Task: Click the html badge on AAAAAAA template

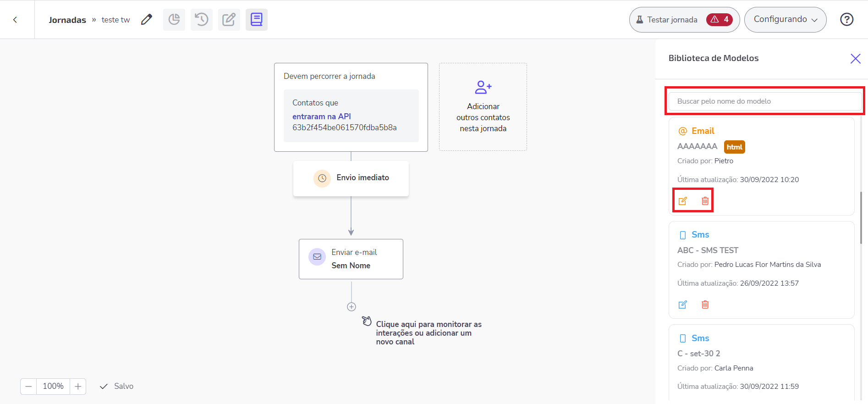Action: (x=734, y=147)
